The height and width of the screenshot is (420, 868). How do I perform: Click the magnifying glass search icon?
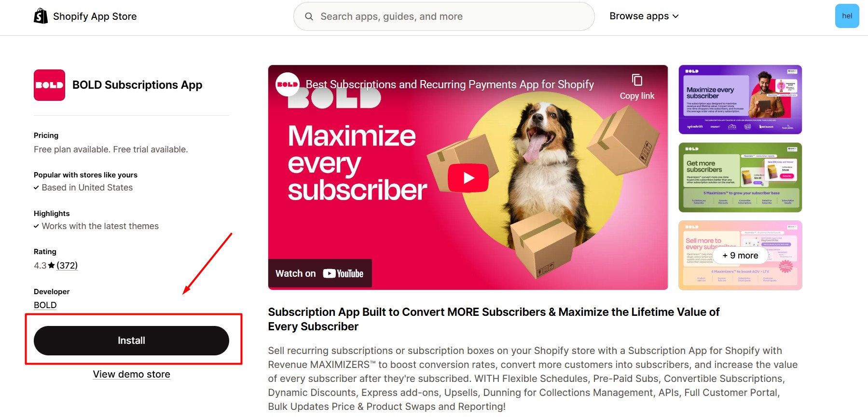[309, 16]
